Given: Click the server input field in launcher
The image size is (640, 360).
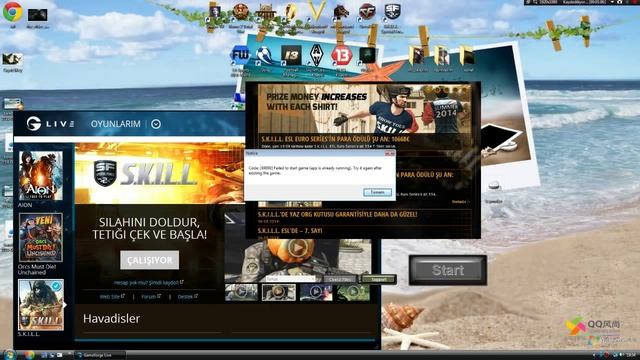Looking at the screenshot, I should click(x=291, y=279).
